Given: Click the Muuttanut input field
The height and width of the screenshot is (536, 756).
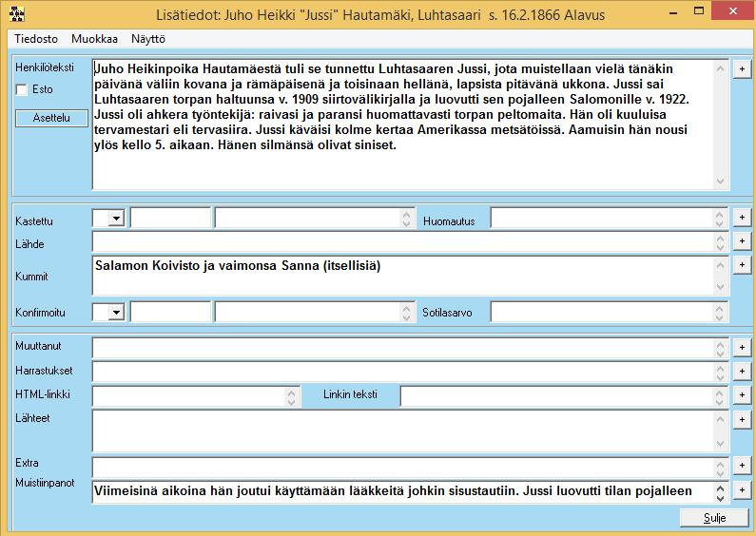Looking at the screenshot, I should pyautogui.click(x=410, y=348).
